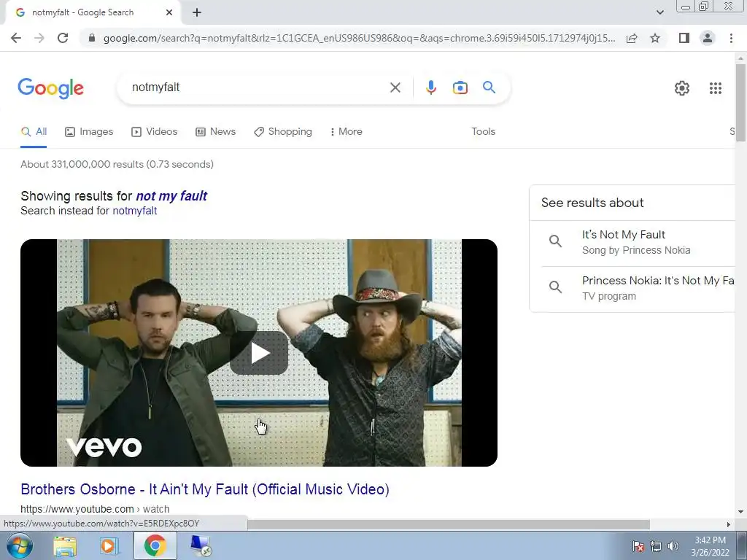
Task: Click the padlock site info icon
Action: [92, 38]
